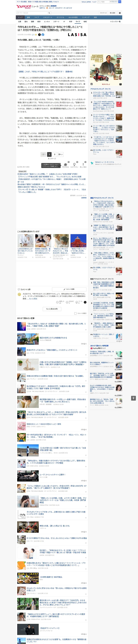Click the 次へ next page button
Image resolution: width=138 pixels, height=644 pixels.
pyautogui.click(x=60, y=154)
